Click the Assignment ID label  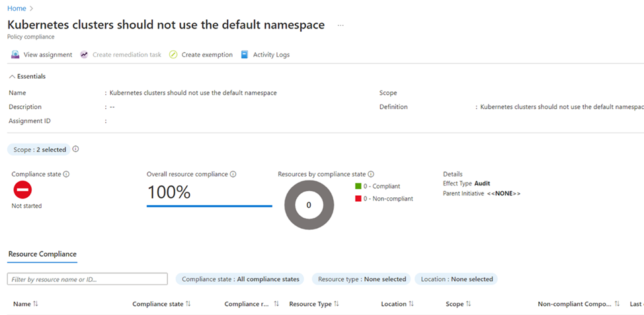[x=30, y=121]
